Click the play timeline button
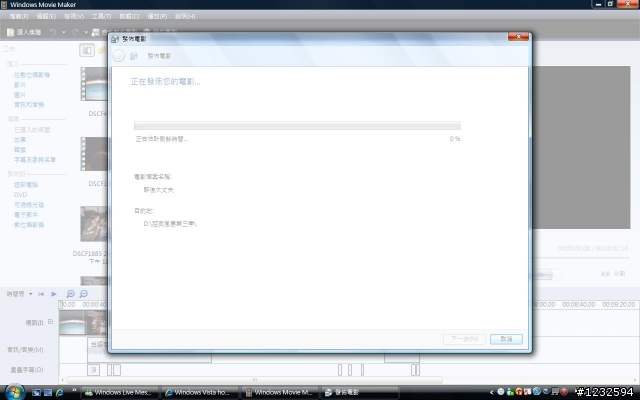The height and width of the screenshot is (400, 640). [54, 294]
